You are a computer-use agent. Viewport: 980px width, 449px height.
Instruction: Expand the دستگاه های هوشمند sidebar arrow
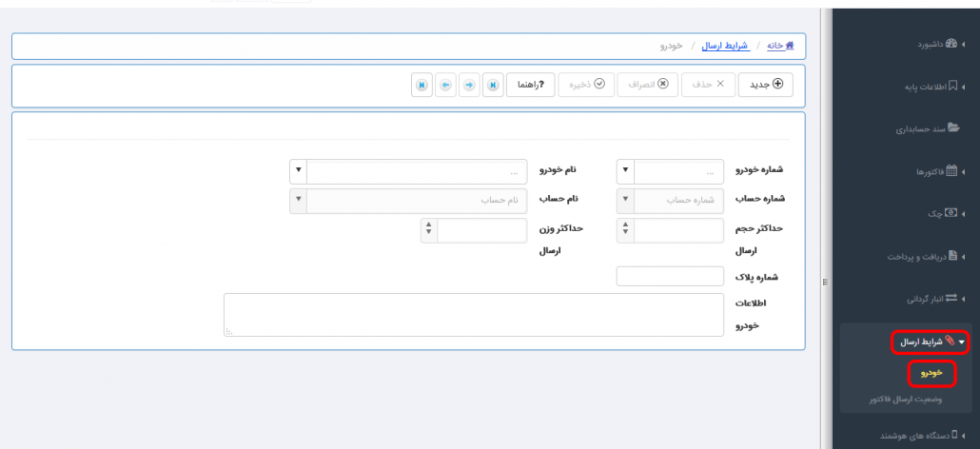coord(963,434)
